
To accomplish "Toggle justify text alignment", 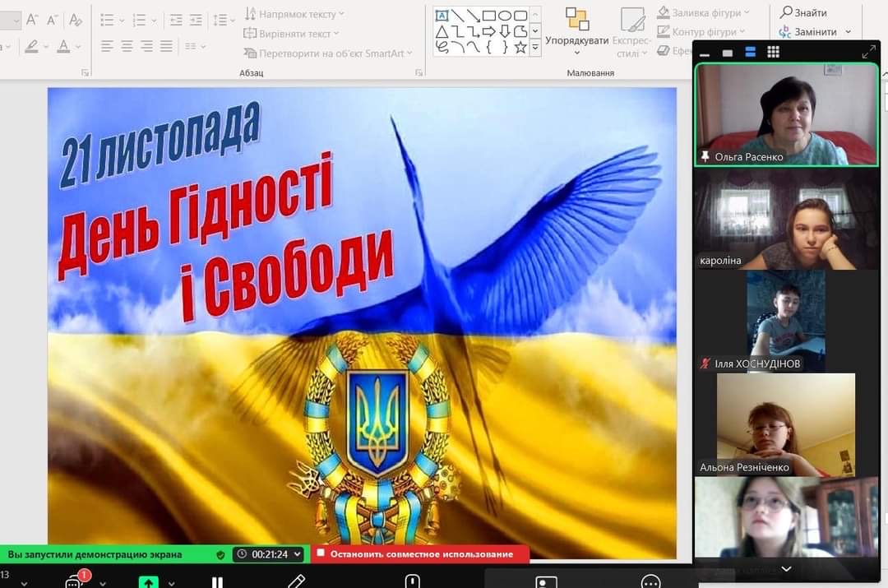I will (167, 47).
